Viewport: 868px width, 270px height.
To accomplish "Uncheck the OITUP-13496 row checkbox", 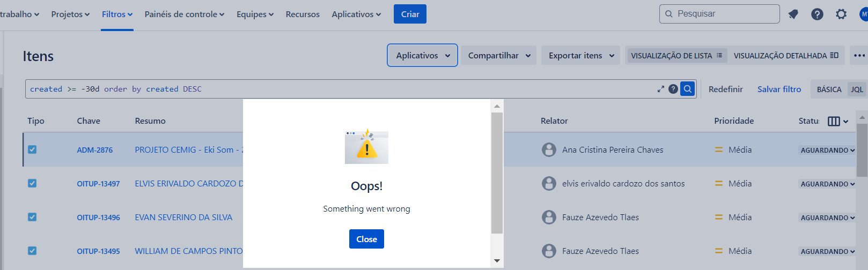I will [32, 217].
